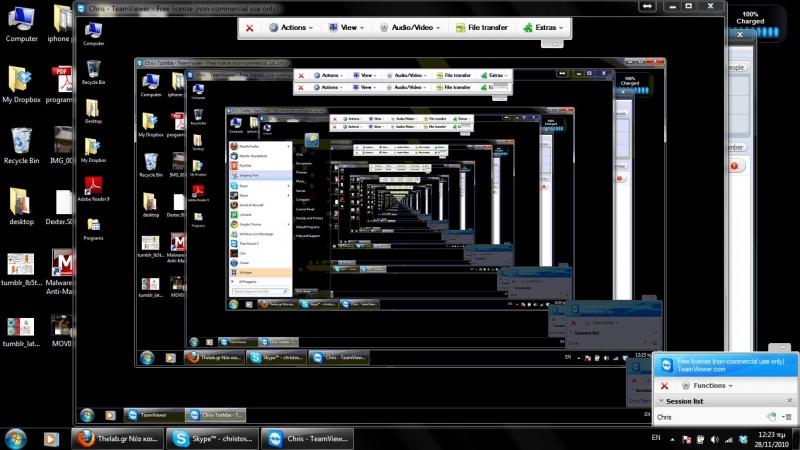Click TeamViewer logo in the session panel header
This screenshot has height=450, width=800.
coord(666,365)
